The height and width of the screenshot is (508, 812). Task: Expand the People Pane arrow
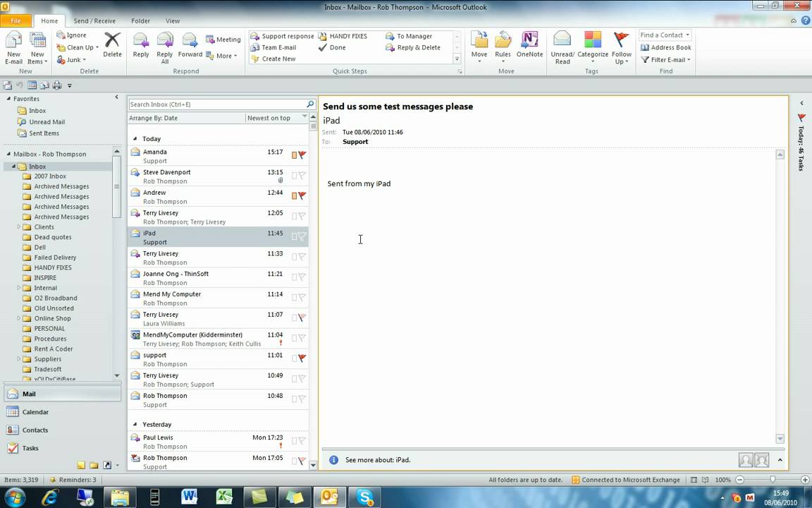click(x=780, y=460)
